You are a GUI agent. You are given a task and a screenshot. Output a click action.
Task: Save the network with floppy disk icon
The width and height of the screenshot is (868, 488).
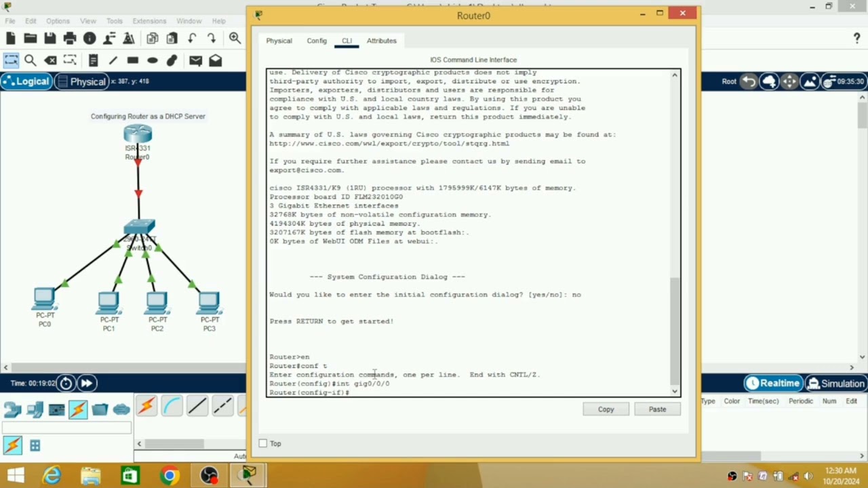tap(50, 39)
